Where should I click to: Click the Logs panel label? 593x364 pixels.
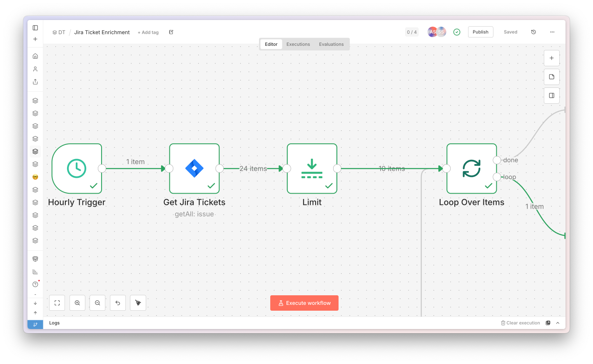click(55, 323)
